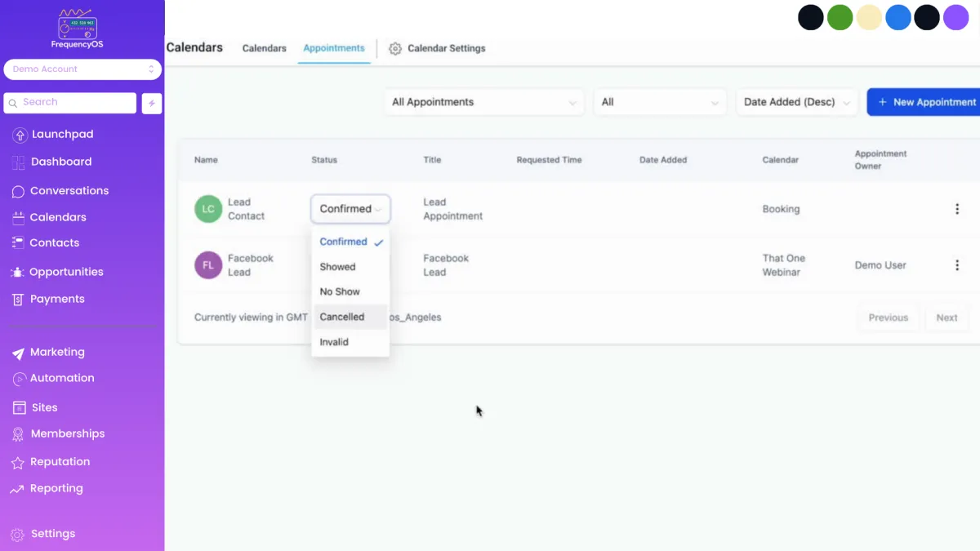980x551 pixels.
Task: Click the Conversations chat bubble icon
Action: (x=18, y=191)
